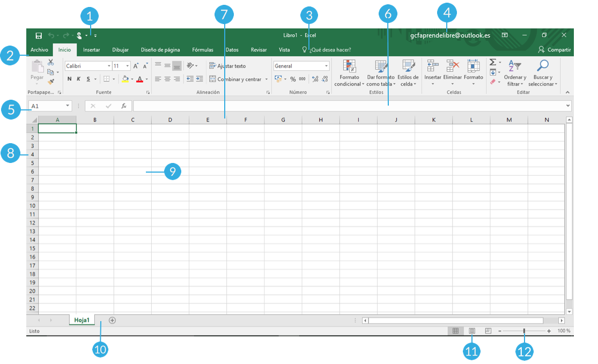Image resolution: width=598 pixels, height=364 pixels.
Task: Open the Calibri font dropdown
Action: (108, 65)
